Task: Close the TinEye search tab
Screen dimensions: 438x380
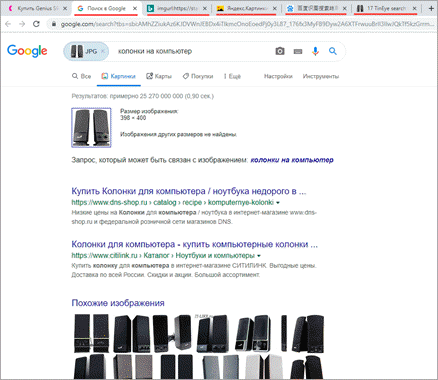Action: pos(414,9)
